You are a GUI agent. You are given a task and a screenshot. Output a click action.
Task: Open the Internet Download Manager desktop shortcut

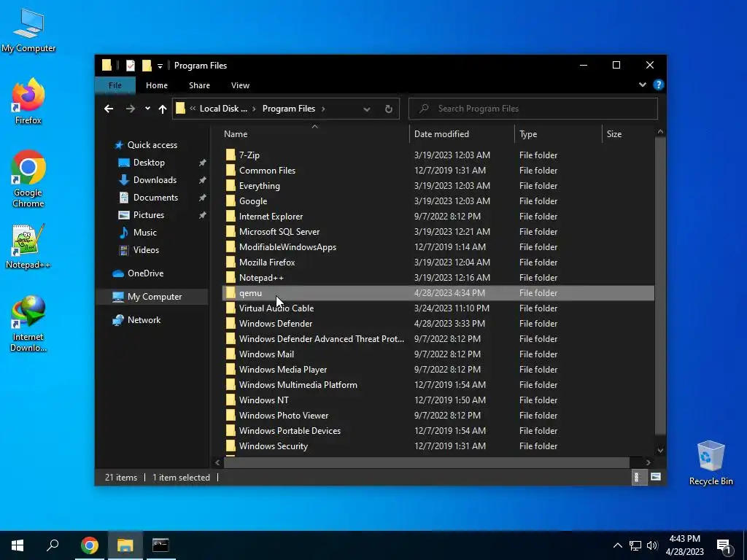28,324
